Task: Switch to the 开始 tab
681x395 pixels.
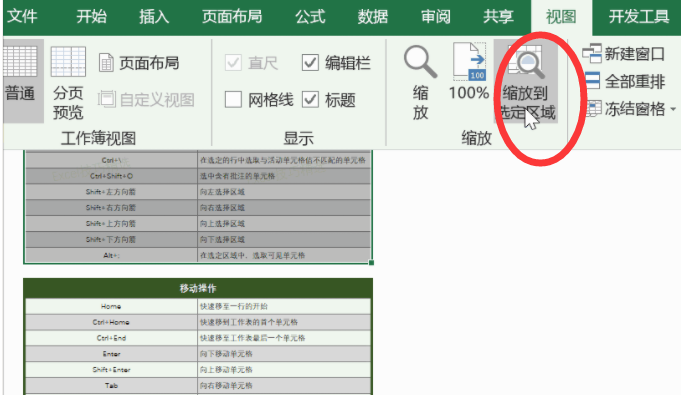Action: click(91, 17)
